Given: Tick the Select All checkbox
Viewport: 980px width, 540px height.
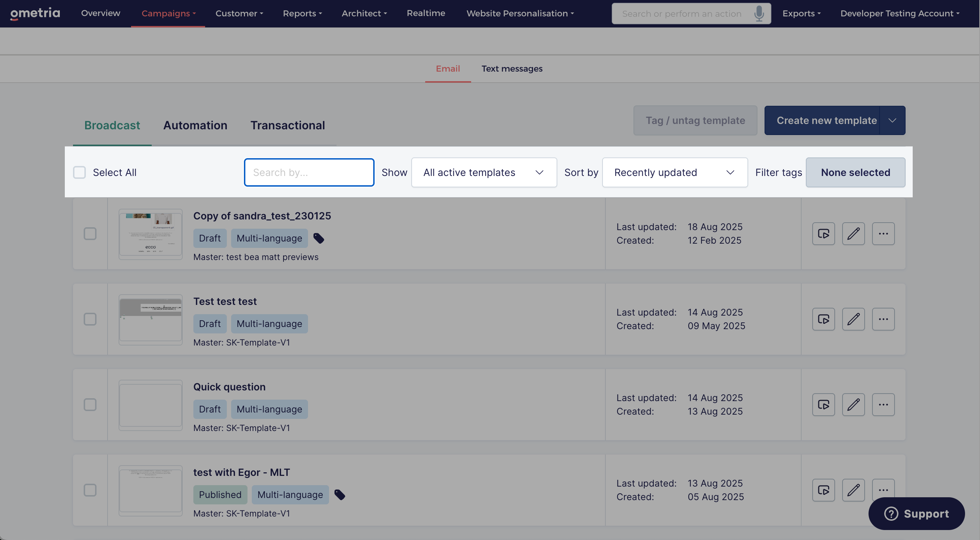Looking at the screenshot, I should [x=79, y=172].
